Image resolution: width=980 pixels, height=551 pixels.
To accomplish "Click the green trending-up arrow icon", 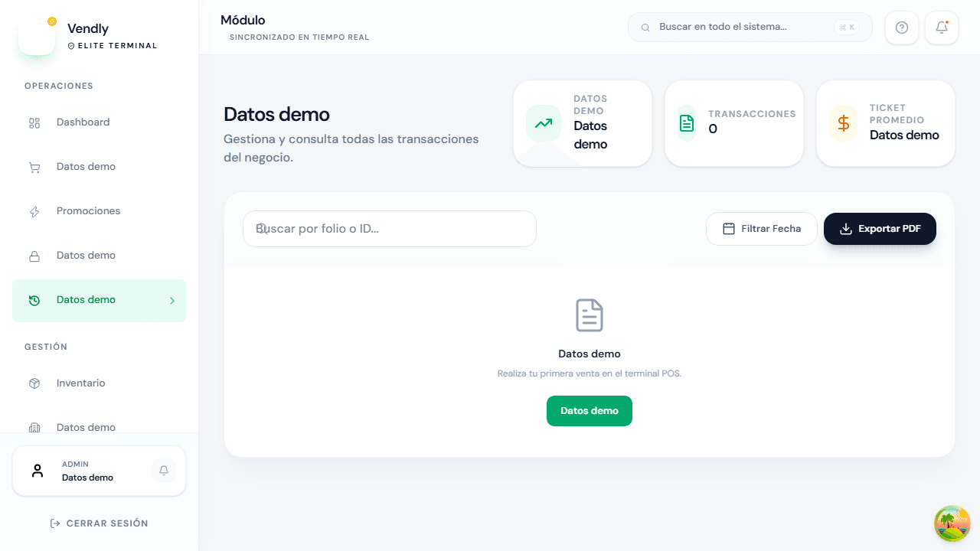I will 544,123.
